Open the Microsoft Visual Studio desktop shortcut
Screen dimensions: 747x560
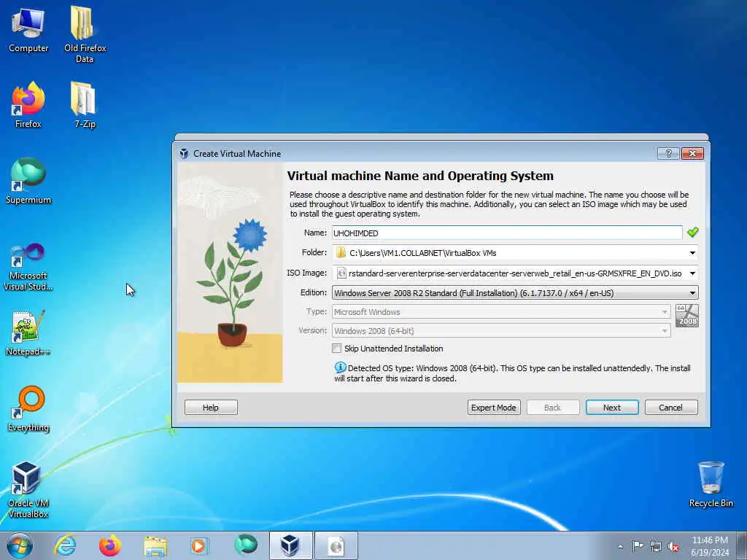(28, 267)
